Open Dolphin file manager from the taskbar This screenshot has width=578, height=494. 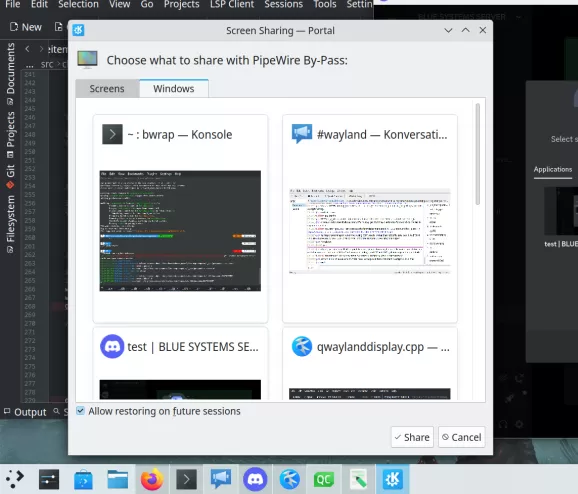118,479
